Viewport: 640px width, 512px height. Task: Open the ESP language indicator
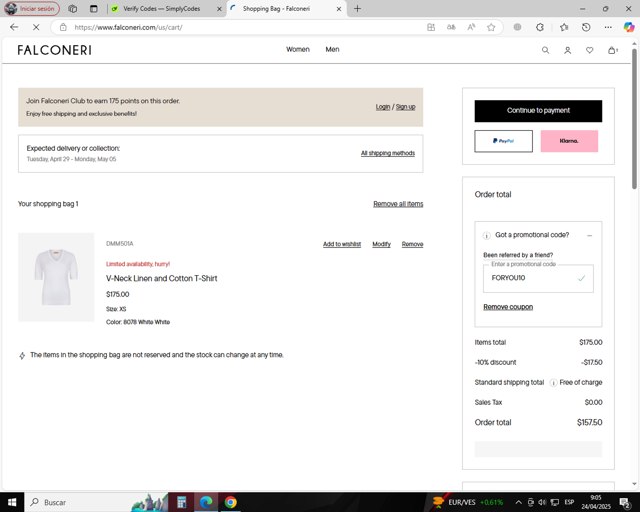569,502
